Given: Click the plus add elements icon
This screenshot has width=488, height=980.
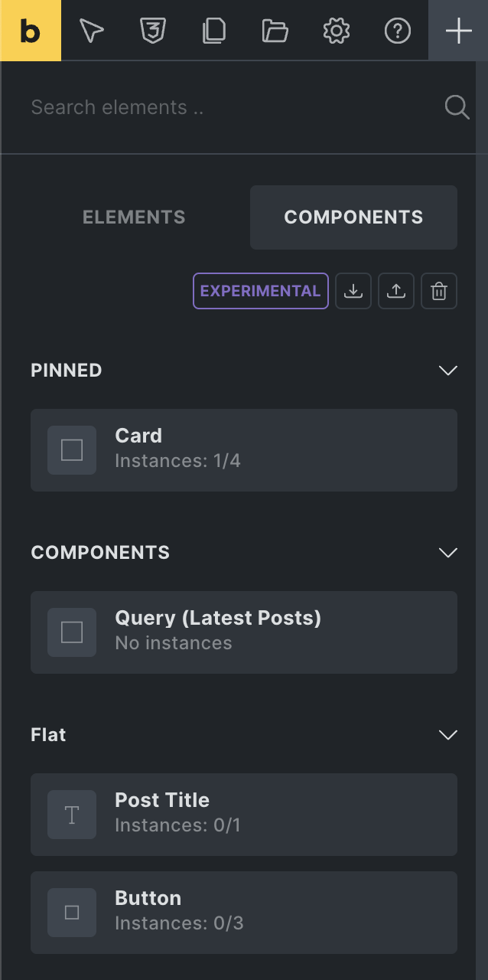Looking at the screenshot, I should (x=458, y=31).
